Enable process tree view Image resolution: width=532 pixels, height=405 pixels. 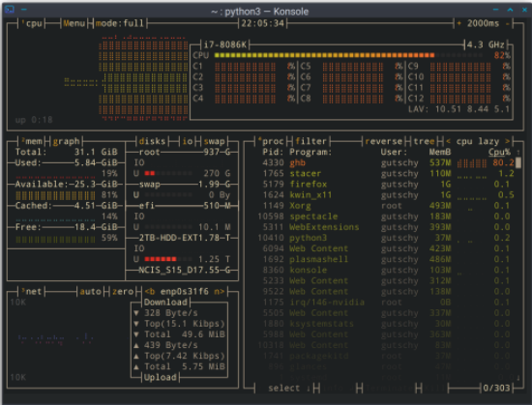point(424,141)
